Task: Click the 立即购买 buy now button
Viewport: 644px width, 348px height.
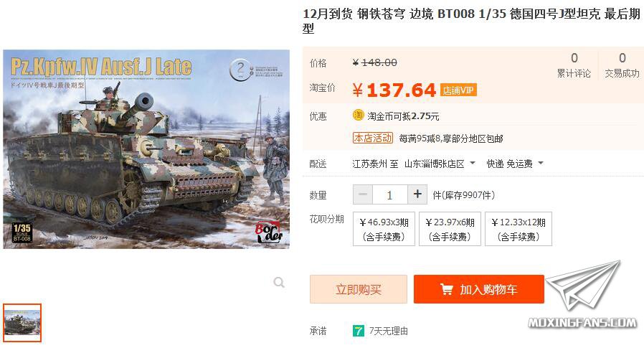Action: click(359, 289)
